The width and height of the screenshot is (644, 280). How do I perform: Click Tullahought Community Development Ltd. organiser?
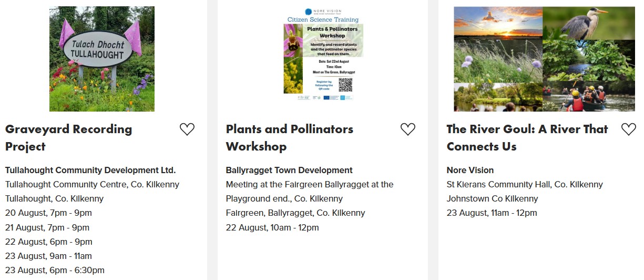tap(90, 171)
